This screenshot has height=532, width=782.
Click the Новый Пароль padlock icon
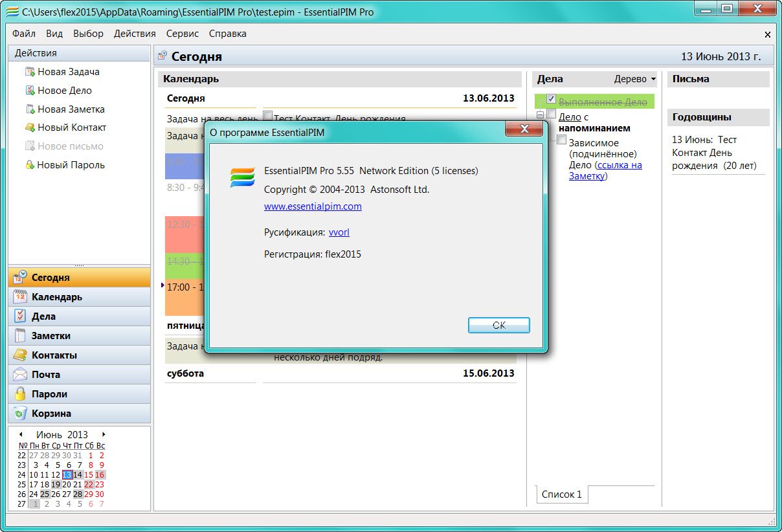30,165
